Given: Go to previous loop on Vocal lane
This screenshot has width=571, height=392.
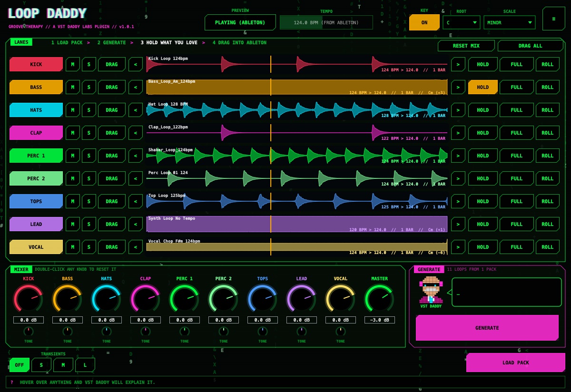Looking at the screenshot, I should [x=136, y=247].
